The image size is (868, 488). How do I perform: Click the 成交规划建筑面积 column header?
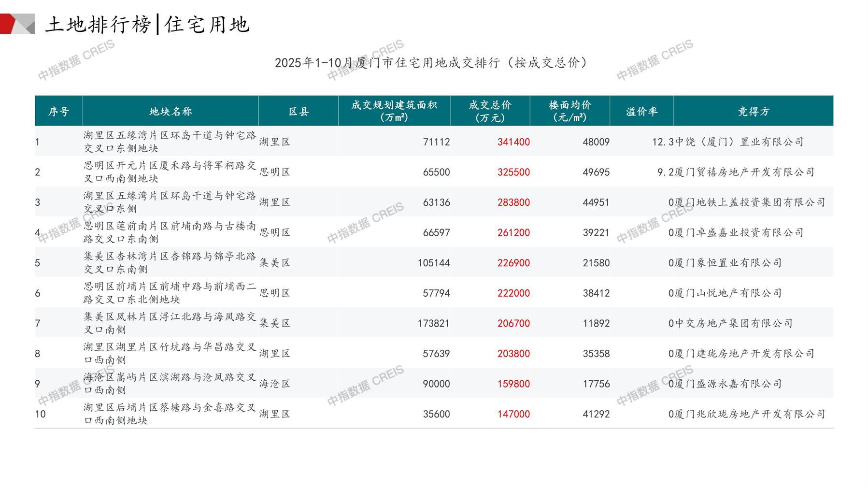pyautogui.click(x=394, y=111)
